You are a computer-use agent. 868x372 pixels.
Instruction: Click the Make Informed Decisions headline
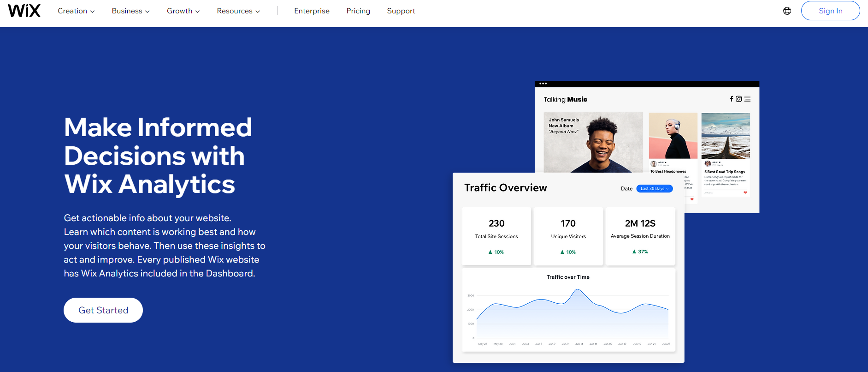pyautogui.click(x=158, y=156)
